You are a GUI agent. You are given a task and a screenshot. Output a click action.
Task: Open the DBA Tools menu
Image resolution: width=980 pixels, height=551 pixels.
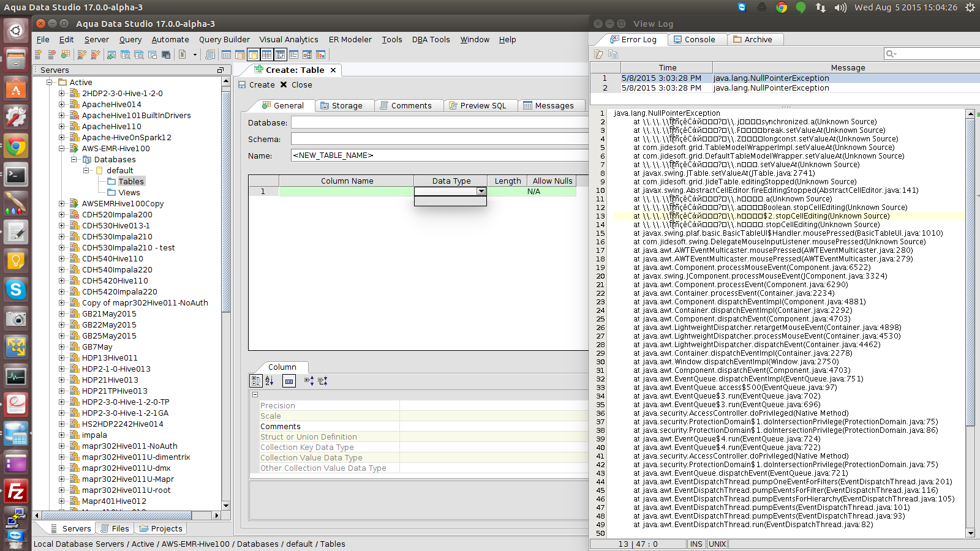(x=431, y=40)
